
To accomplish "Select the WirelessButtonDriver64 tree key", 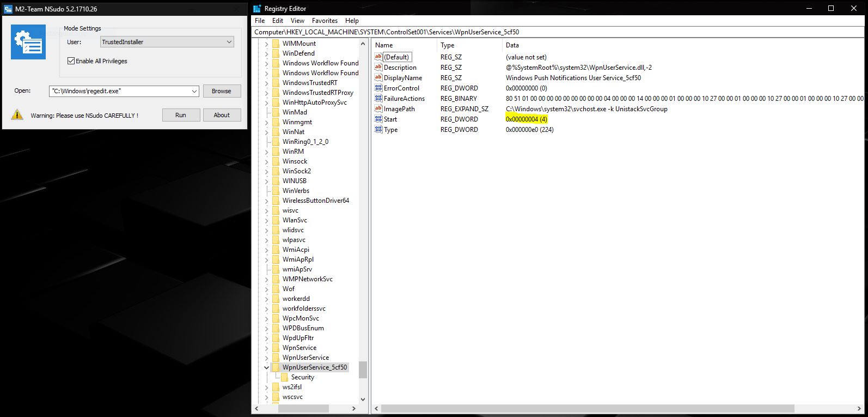I will click(x=316, y=201).
